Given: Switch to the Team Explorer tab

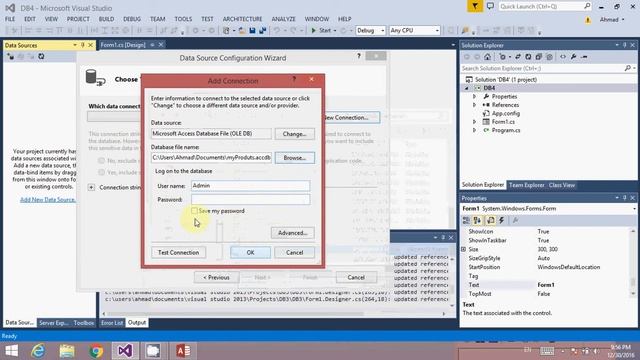Looking at the screenshot, I should (526, 185).
